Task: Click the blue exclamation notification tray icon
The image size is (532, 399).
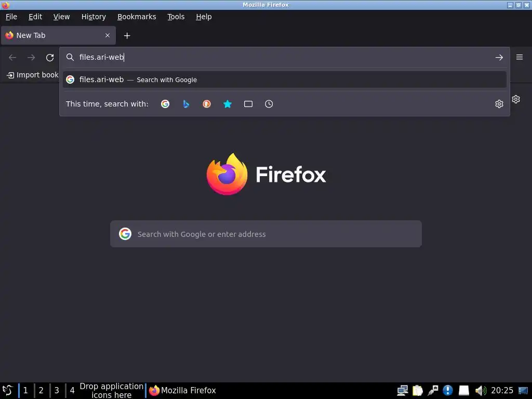Action: coord(448,391)
